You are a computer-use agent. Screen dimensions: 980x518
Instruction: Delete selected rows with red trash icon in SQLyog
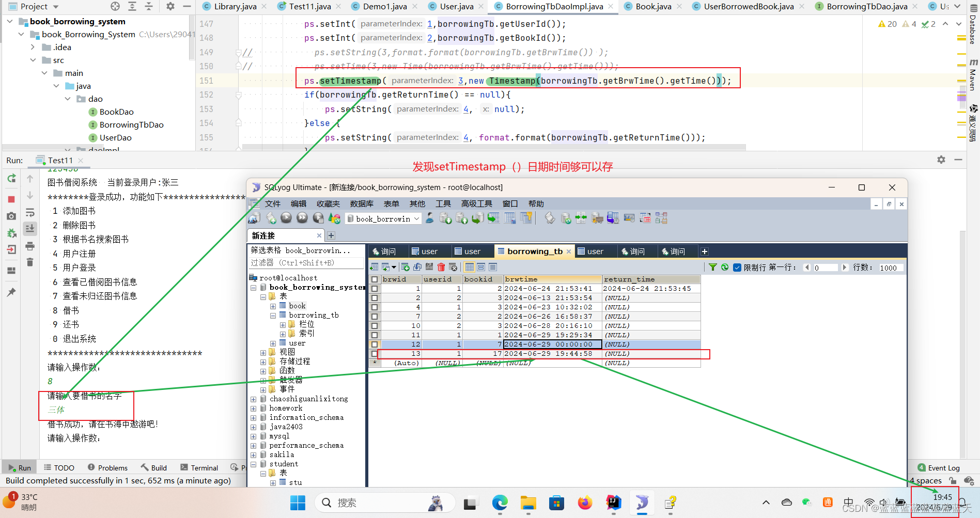tap(441, 267)
